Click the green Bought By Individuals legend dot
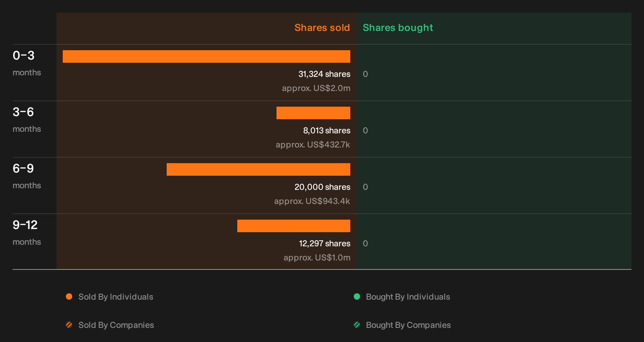644x342 pixels. 357,297
